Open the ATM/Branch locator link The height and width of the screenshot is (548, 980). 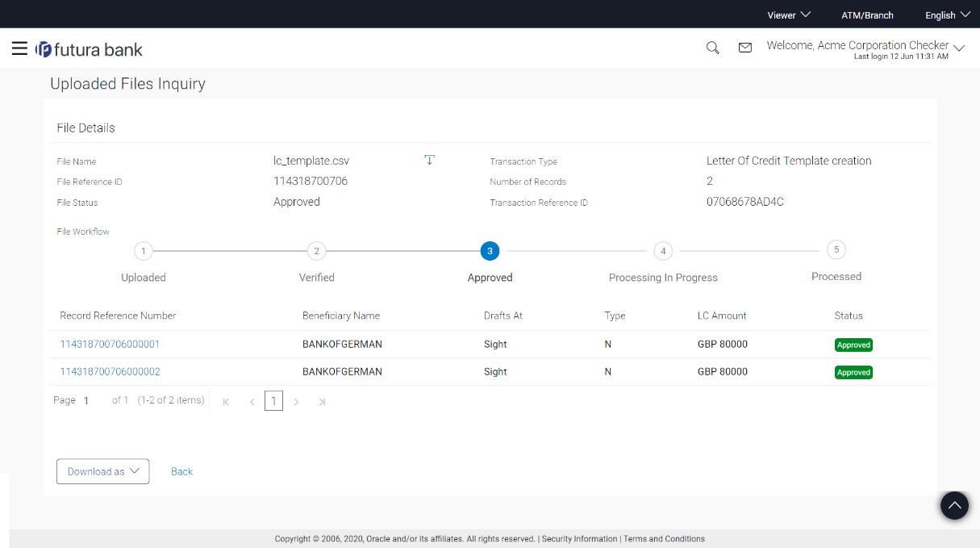[867, 15]
